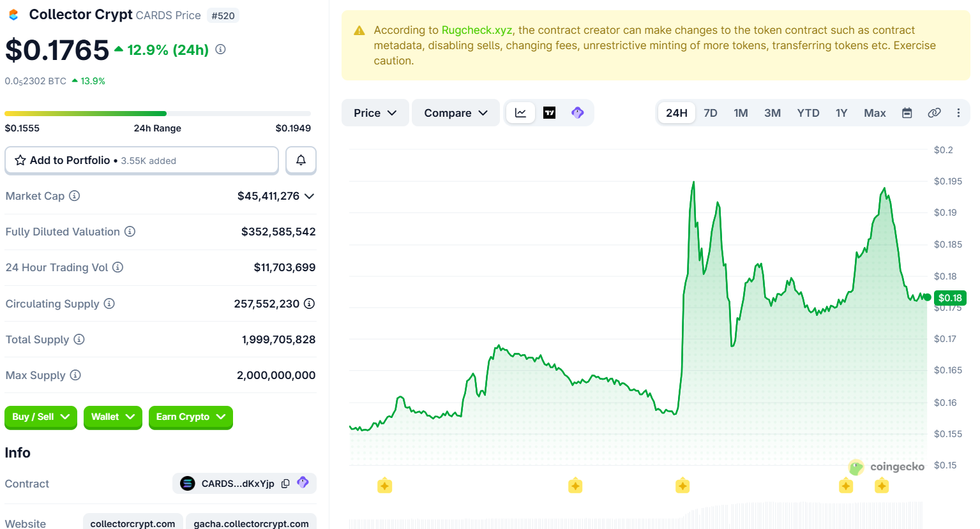Open the 24 Hour Trading Vol info icon
Viewport: 980px width, 529px height.
click(117, 267)
